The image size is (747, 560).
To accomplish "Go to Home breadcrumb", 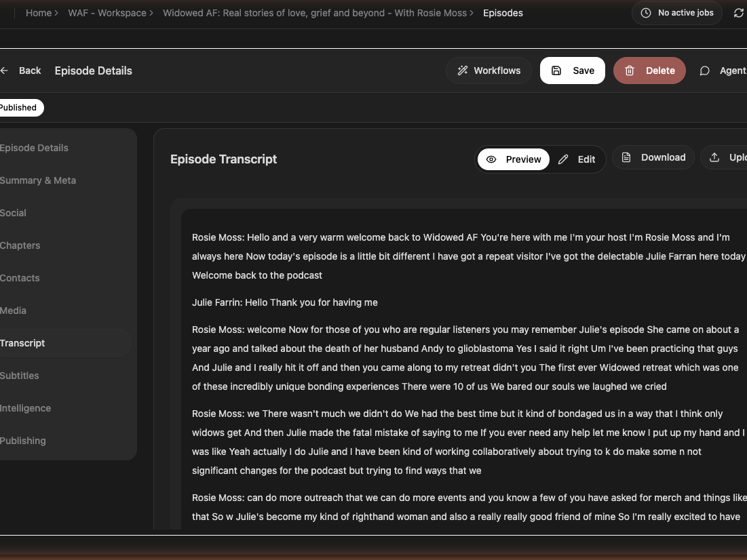I will [x=39, y=13].
